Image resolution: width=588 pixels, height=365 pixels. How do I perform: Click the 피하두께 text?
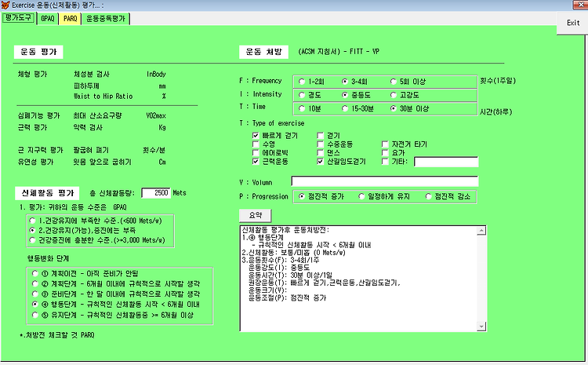[x=86, y=86]
